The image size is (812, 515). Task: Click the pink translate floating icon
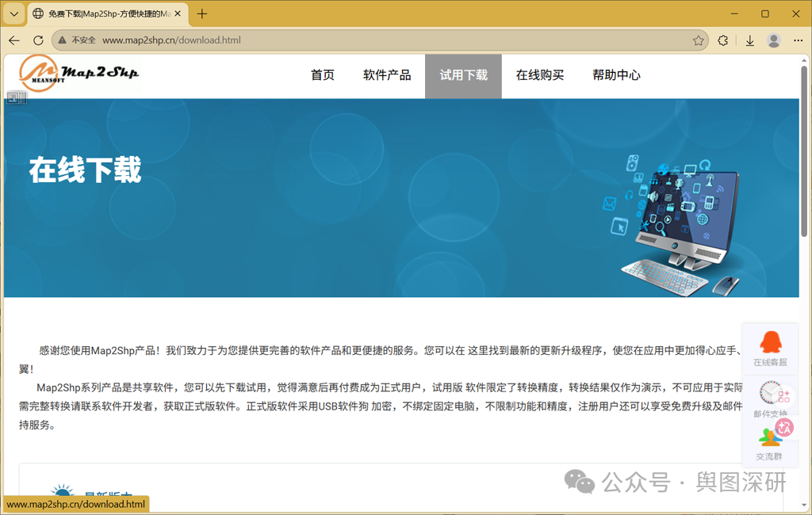784,427
